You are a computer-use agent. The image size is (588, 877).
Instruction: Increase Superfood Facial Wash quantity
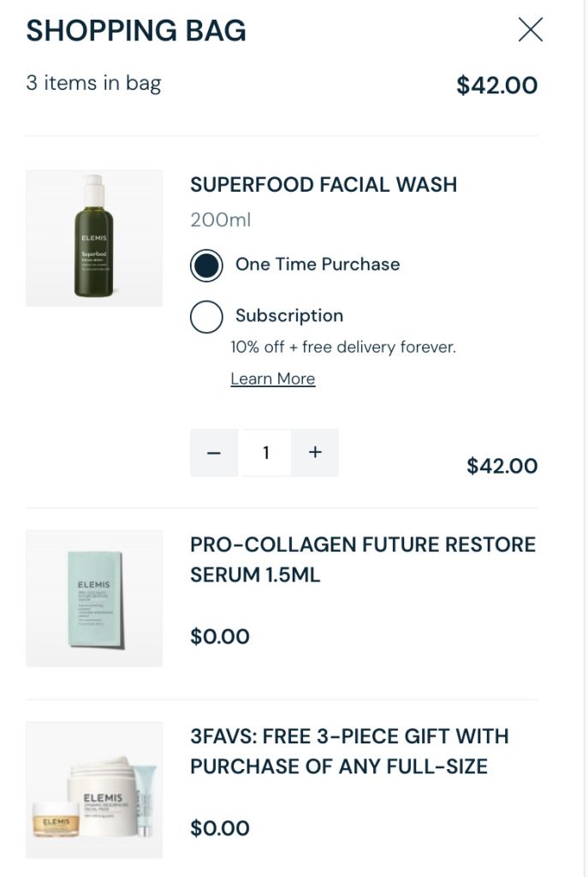tap(315, 452)
